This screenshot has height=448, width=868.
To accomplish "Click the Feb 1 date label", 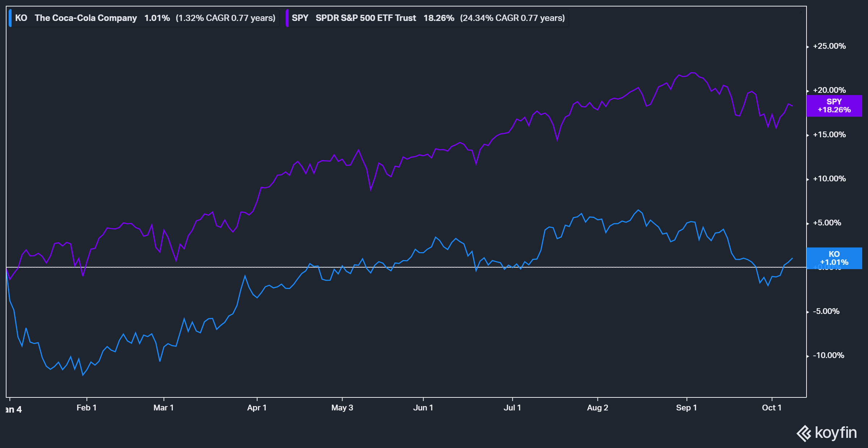I will coord(87,408).
